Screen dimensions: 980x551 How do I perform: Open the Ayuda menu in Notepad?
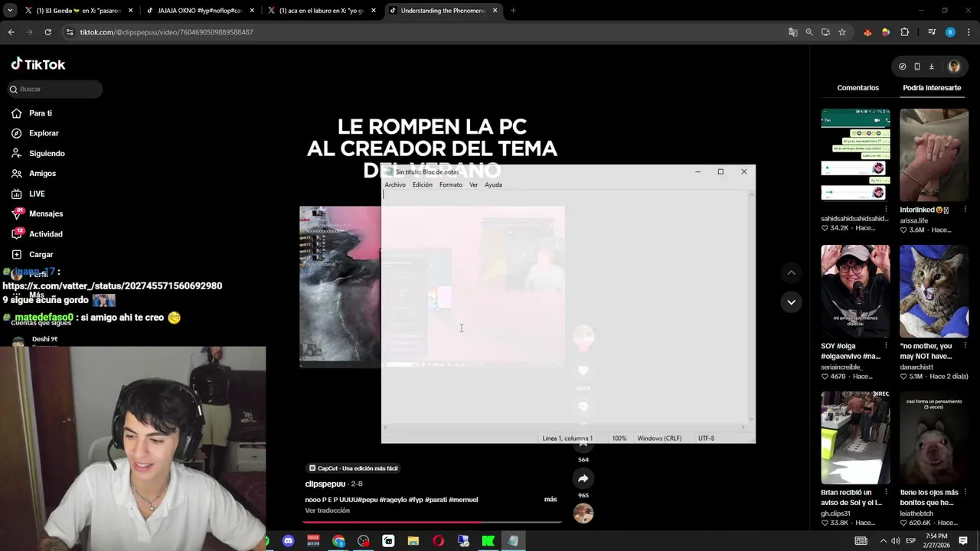[x=493, y=184]
